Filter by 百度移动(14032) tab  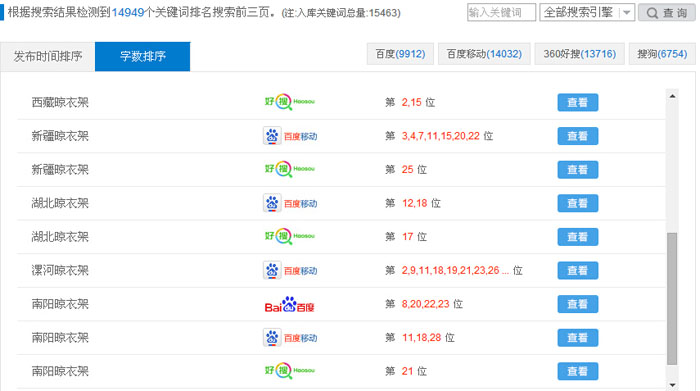(x=484, y=54)
